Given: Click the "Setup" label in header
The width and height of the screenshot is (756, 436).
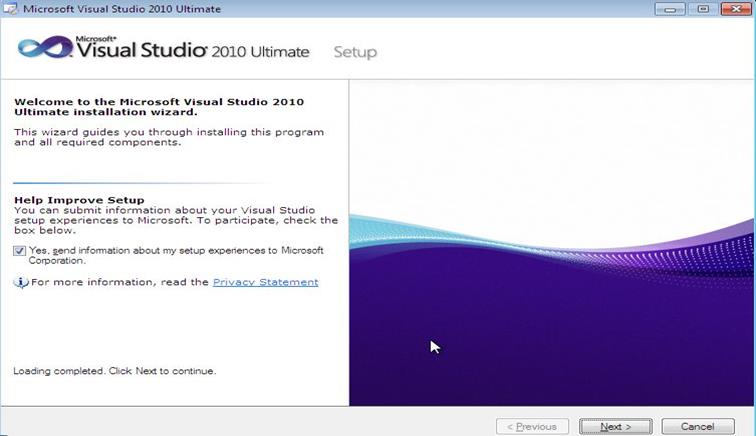Looking at the screenshot, I should pos(355,52).
